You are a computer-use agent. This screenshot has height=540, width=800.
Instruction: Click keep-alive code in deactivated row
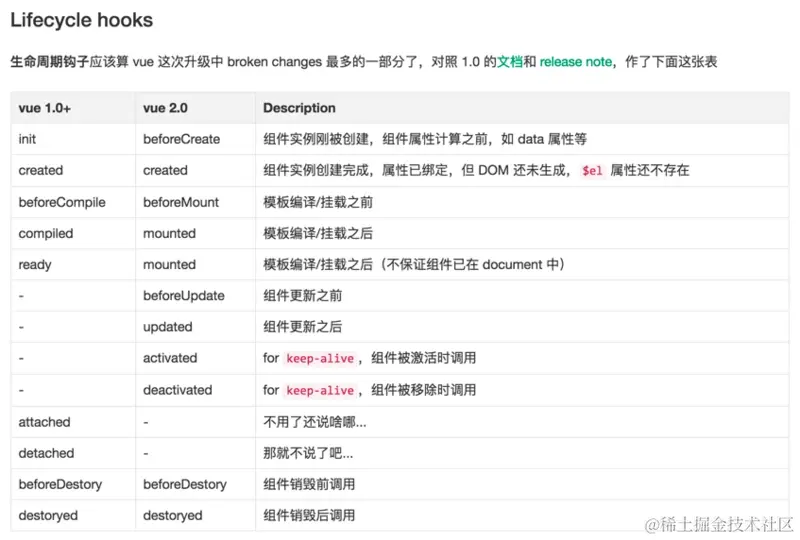click(320, 390)
